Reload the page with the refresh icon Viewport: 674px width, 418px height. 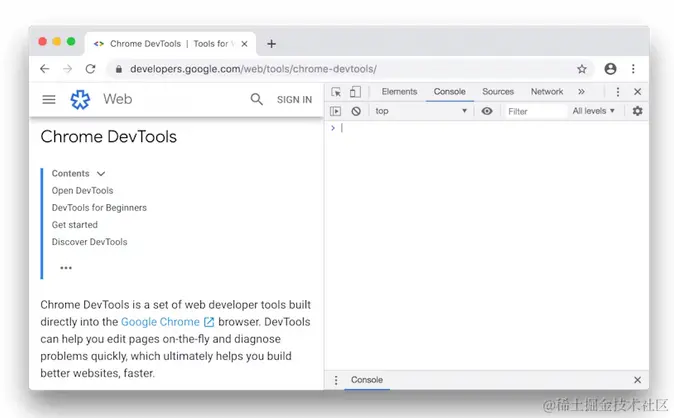click(x=90, y=69)
